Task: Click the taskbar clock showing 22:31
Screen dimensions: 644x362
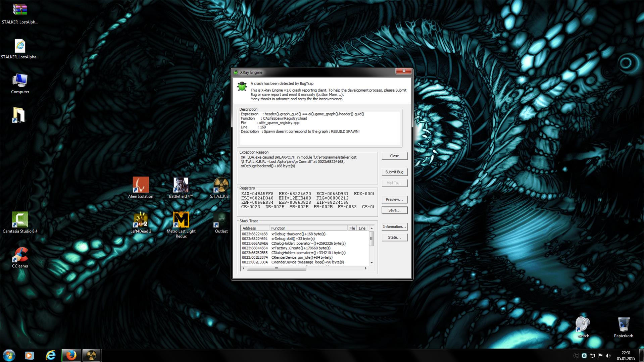Action: point(626,356)
